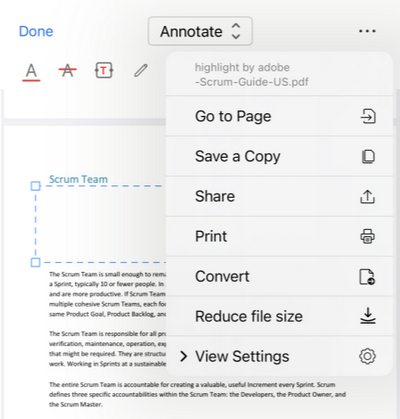
Task: Click the selection box top-left handle
Action: coord(36,186)
